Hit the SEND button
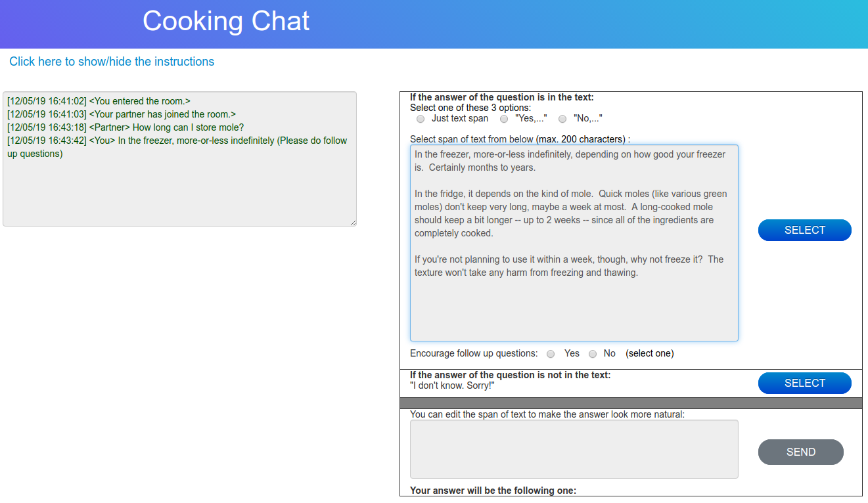Viewport: 868px width, 503px height. point(800,452)
